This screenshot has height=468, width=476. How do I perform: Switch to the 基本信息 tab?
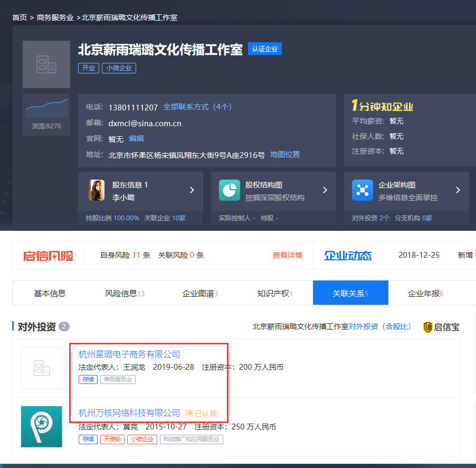[50, 293]
